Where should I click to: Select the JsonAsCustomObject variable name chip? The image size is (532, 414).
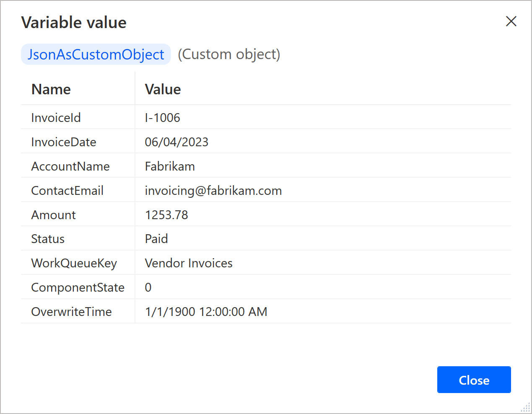click(96, 54)
